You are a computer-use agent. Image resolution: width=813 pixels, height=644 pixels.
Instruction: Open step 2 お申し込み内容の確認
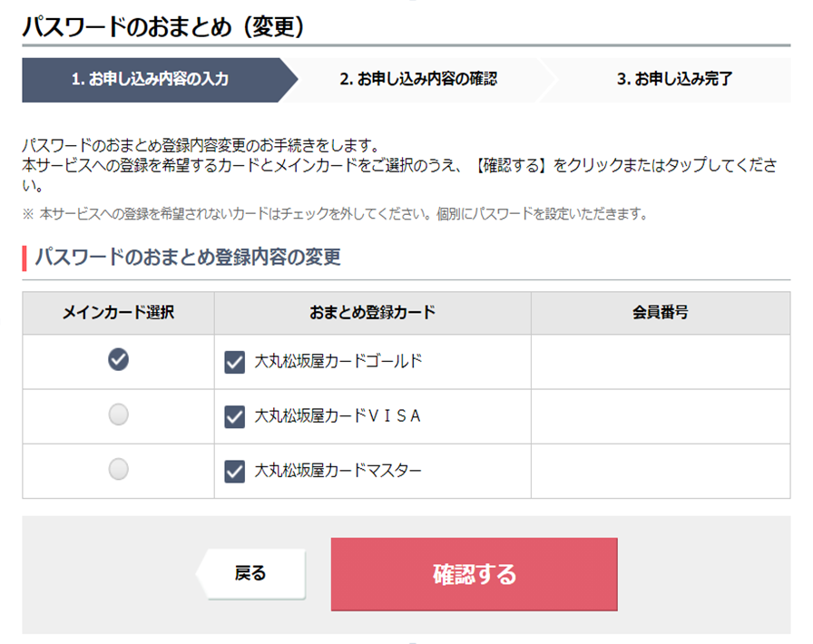click(x=418, y=80)
